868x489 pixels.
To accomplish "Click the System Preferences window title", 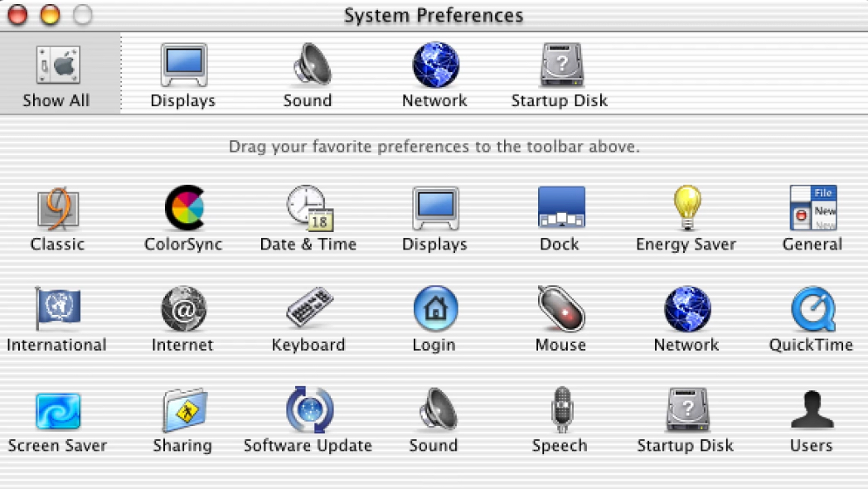I will [434, 16].
